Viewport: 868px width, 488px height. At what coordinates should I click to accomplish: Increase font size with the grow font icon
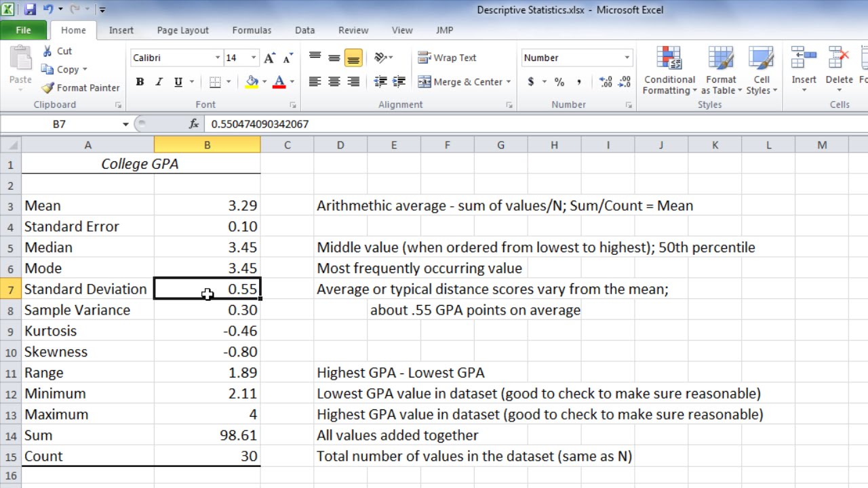(270, 58)
